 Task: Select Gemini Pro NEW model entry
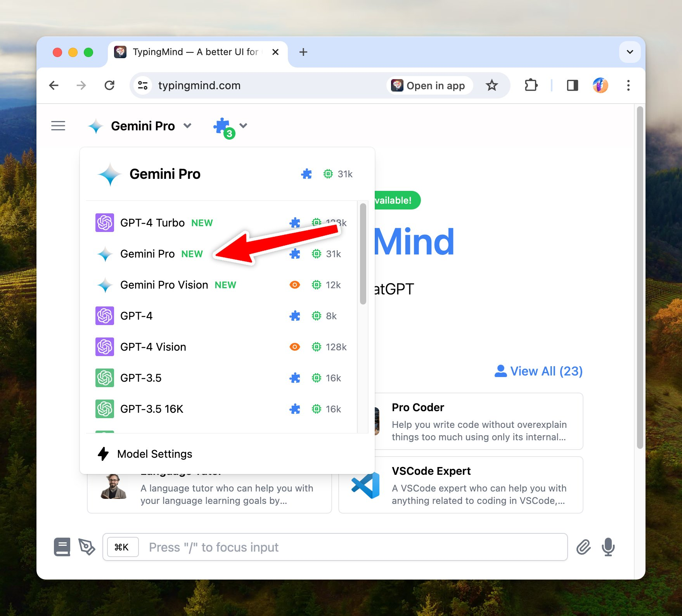click(x=222, y=254)
